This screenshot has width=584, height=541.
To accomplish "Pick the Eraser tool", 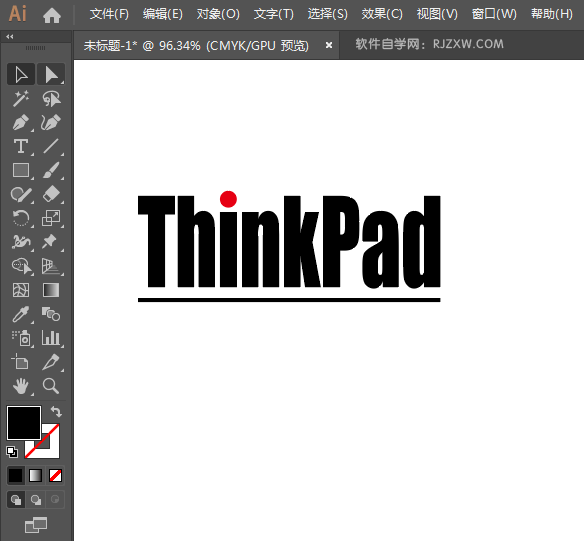I will (x=51, y=194).
